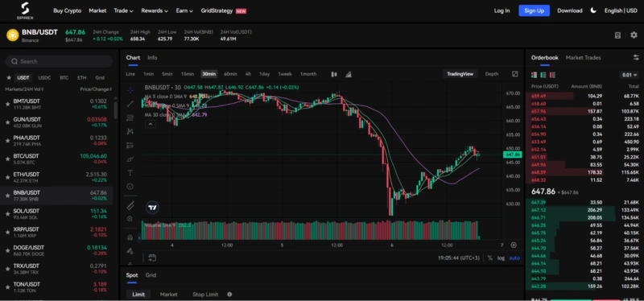Toggle dark mode moon icon
The width and height of the screenshot is (644, 301).
(593, 10)
